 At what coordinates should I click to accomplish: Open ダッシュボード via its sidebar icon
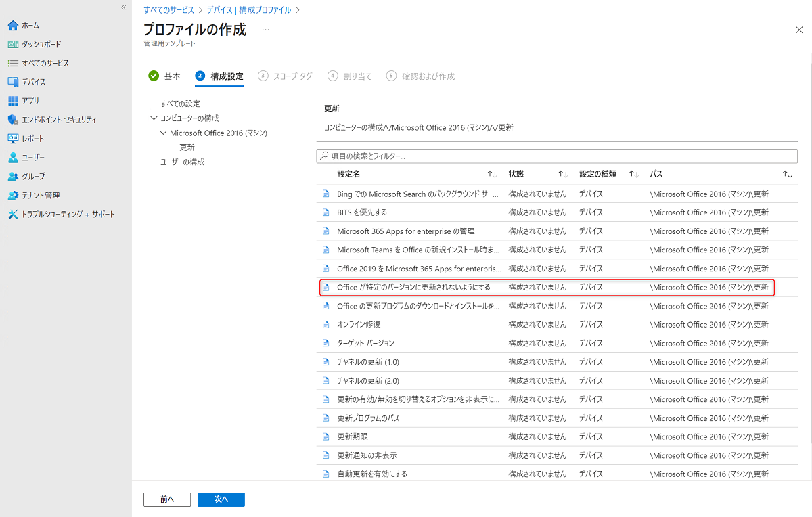coord(13,45)
